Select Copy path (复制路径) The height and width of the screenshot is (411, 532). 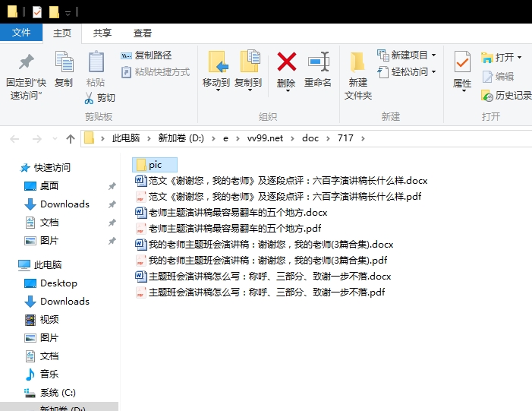[x=146, y=55]
